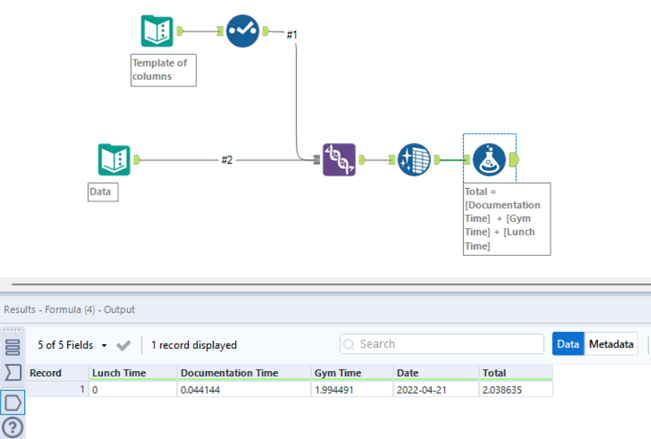Click the Data annotation label
Viewport: 651px width, 439px height.
click(103, 192)
